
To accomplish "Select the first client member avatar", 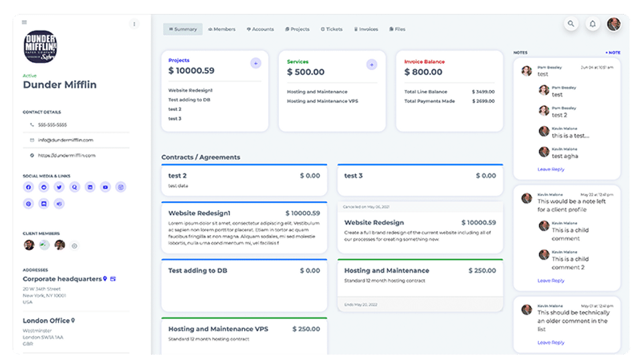I will pos(29,245).
